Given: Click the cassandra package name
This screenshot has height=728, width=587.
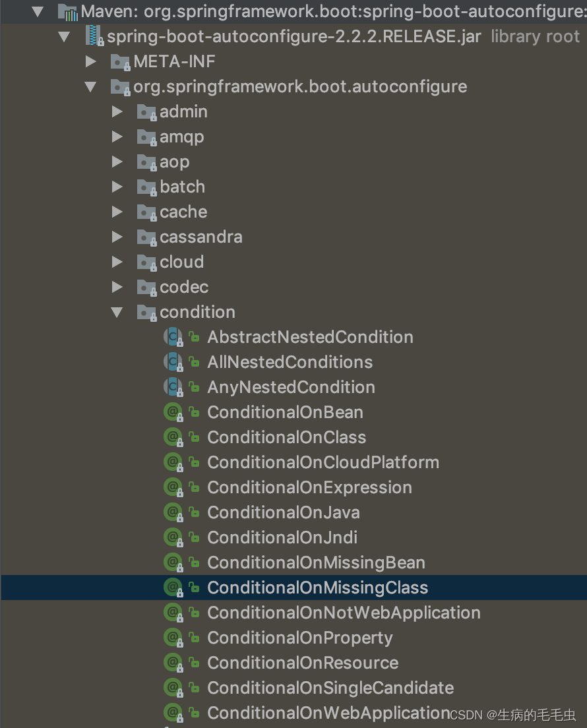Looking at the screenshot, I should 201,237.
